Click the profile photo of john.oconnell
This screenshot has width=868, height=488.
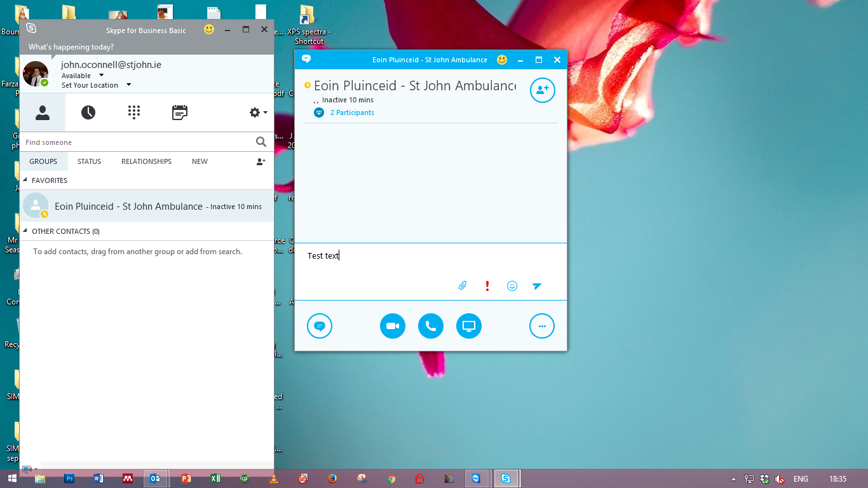point(36,74)
